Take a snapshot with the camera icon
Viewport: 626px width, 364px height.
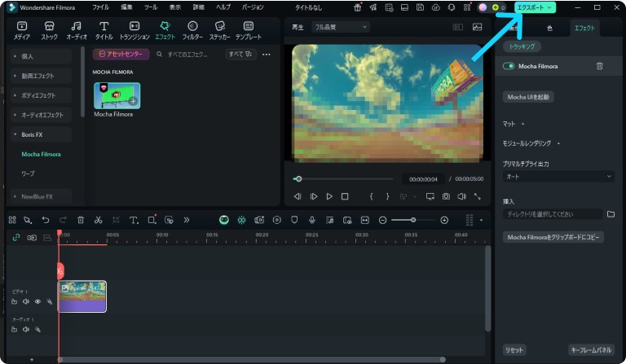pos(446,196)
